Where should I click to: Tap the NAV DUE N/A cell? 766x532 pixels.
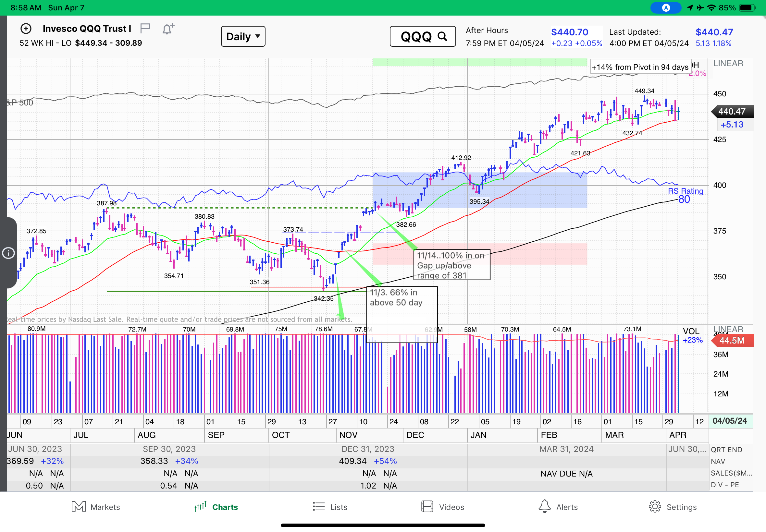click(567, 474)
